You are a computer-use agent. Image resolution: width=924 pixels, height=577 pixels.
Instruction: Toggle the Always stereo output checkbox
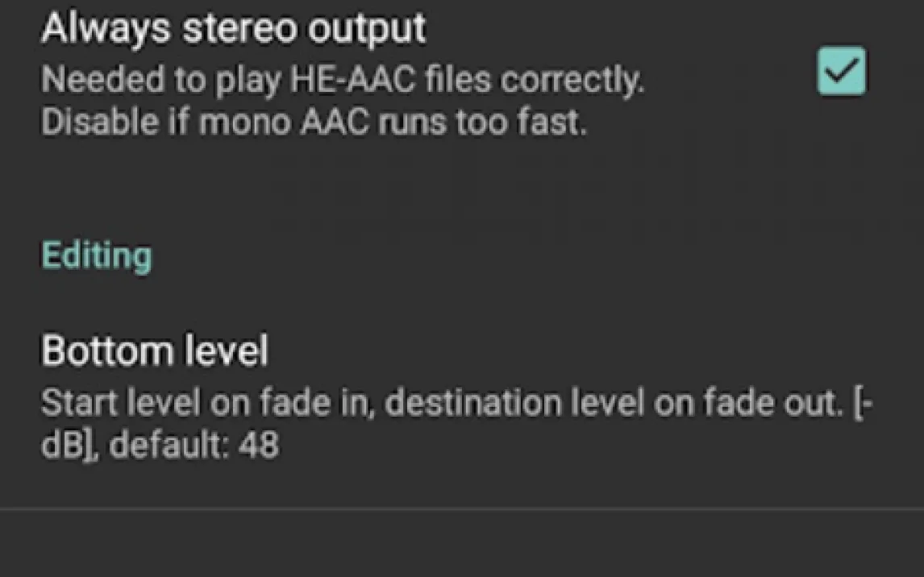(x=841, y=71)
